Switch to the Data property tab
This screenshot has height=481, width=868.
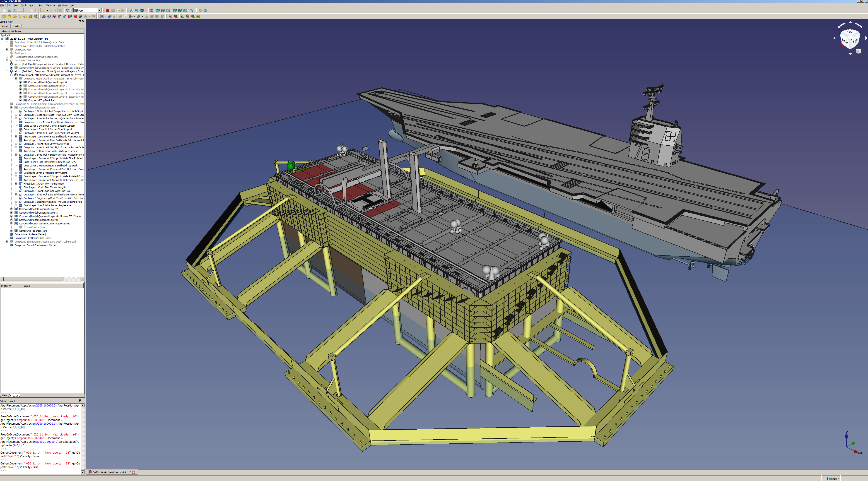pos(15,395)
